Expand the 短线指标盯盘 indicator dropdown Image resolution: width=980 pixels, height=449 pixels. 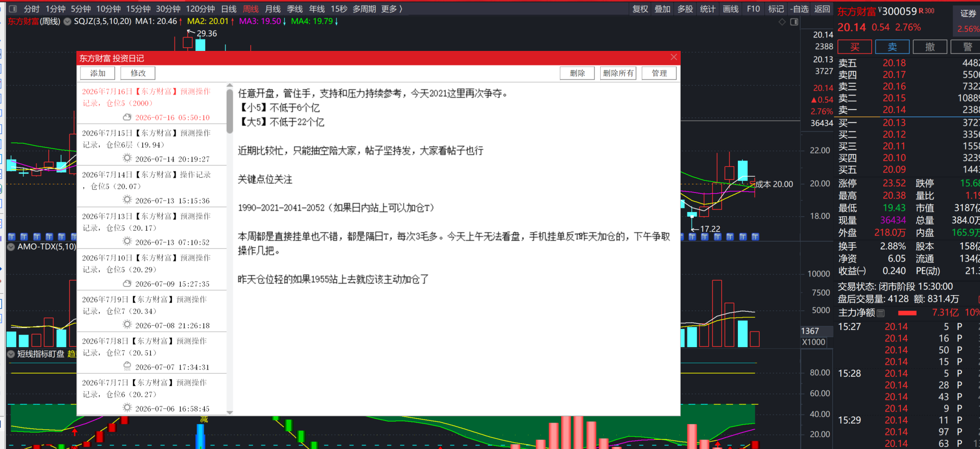tap(11, 354)
